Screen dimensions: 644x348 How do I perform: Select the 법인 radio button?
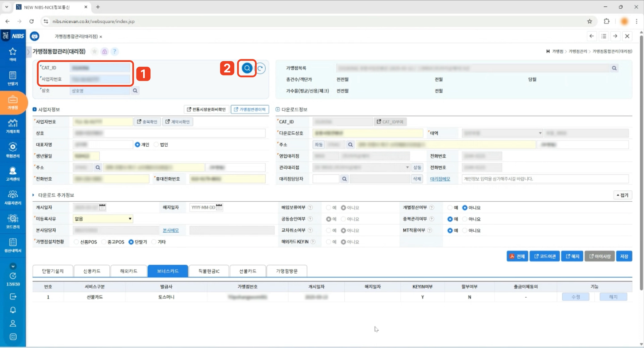[156, 144]
